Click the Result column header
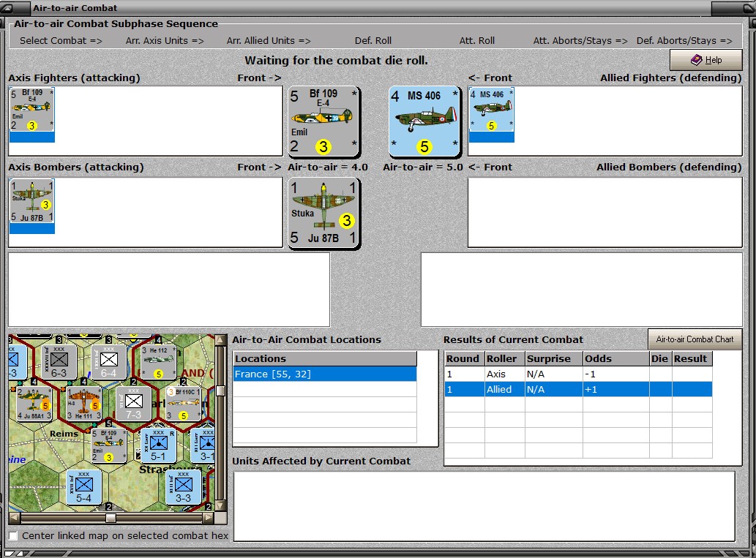 pos(692,358)
